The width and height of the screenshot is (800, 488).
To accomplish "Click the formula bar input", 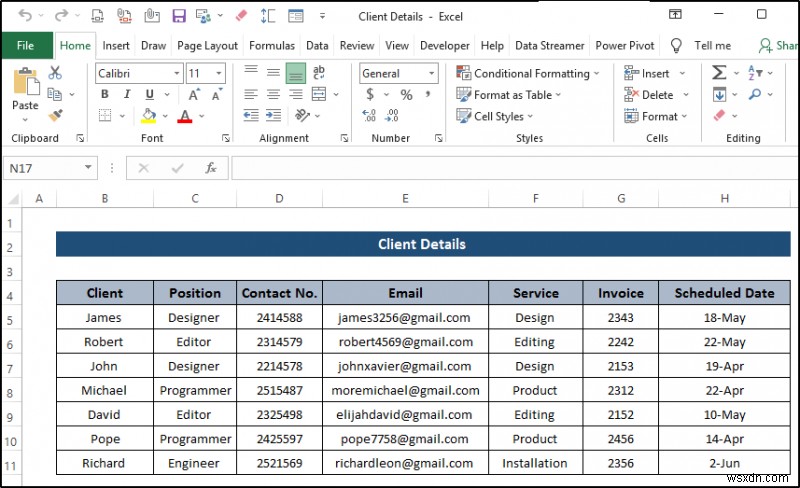I will point(515,168).
